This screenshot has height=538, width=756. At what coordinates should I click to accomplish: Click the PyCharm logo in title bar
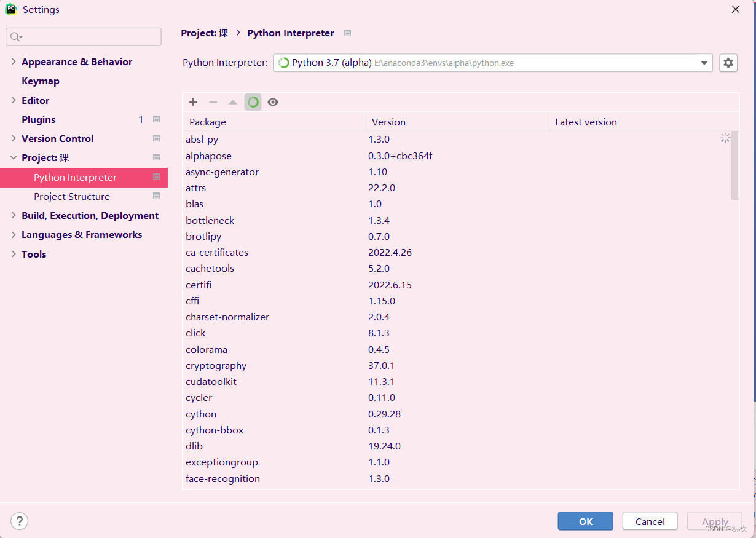[11, 9]
